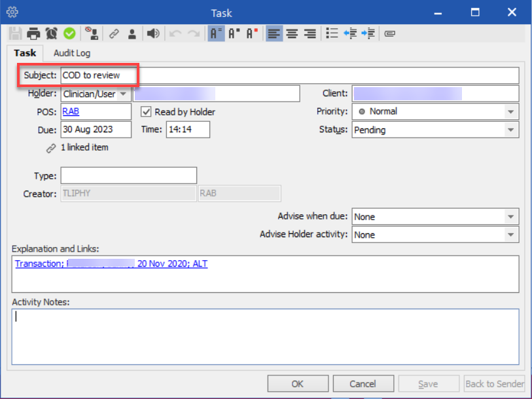This screenshot has height=399, width=532.
Task: Select the Task tab
Action: 25,53
